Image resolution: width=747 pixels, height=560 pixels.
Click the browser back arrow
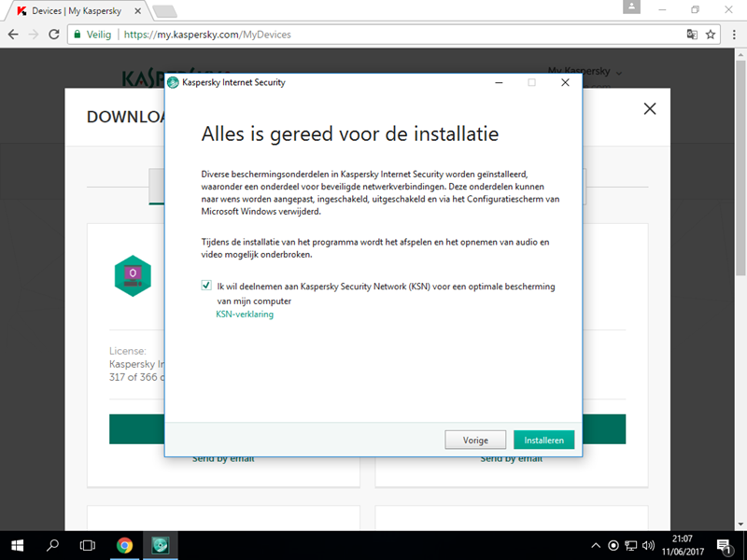[13, 35]
